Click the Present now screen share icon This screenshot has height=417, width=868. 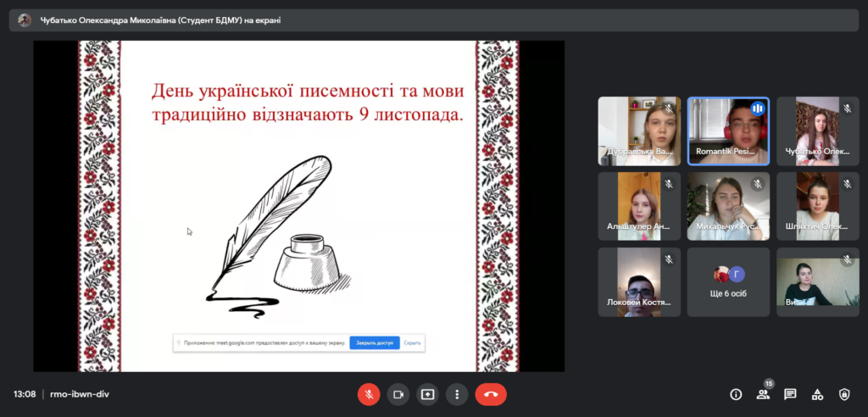pos(427,394)
